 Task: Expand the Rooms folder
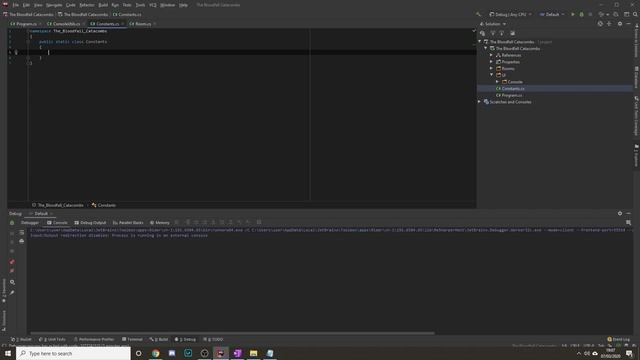click(x=491, y=69)
